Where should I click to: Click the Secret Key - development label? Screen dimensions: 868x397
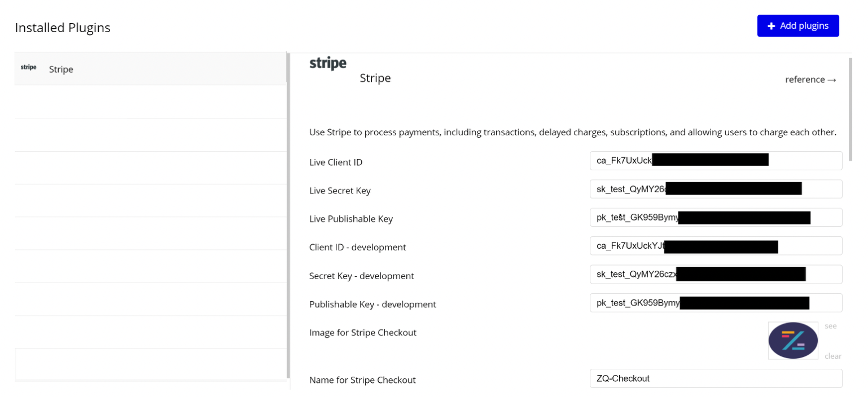click(x=362, y=276)
